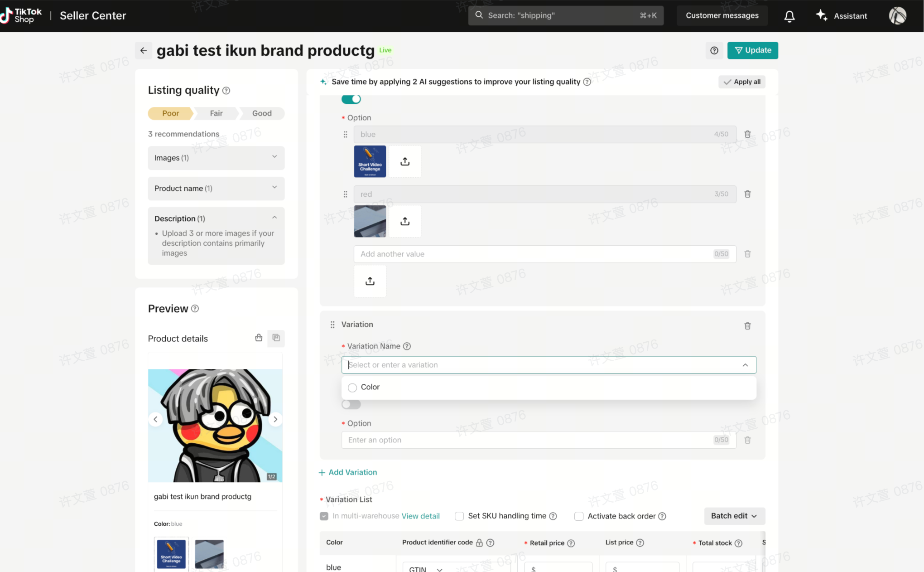Viewport: 924px width, 572px height.
Task: Collapse the Description recommendation section
Action: (274, 218)
